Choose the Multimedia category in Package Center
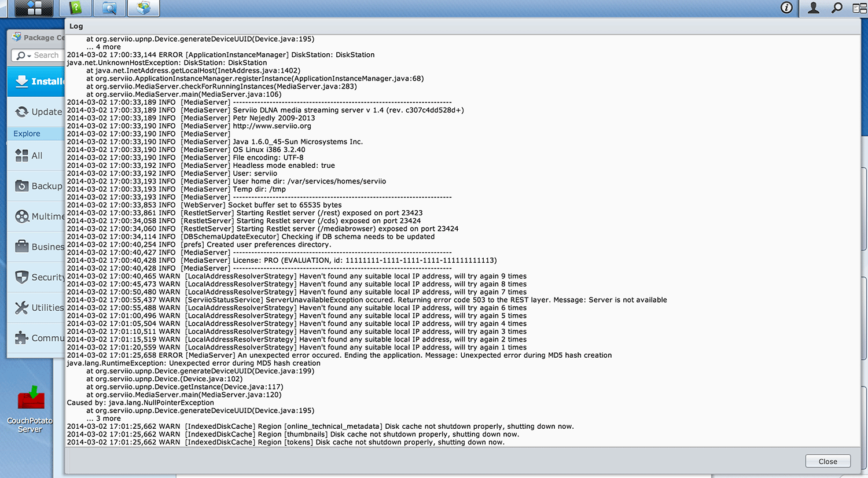The height and width of the screenshot is (478, 868). 36,216
